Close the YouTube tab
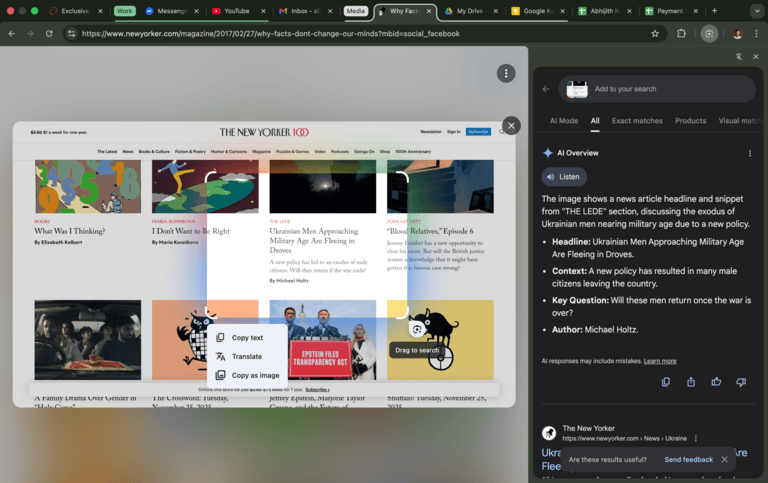Image resolution: width=768 pixels, height=483 pixels. pos(263,11)
